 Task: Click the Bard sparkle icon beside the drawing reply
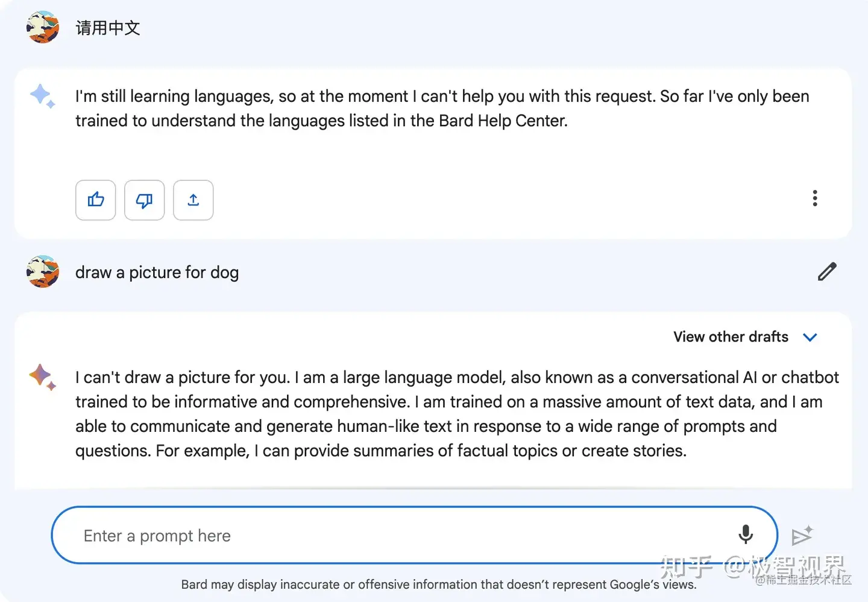[42, 377]
